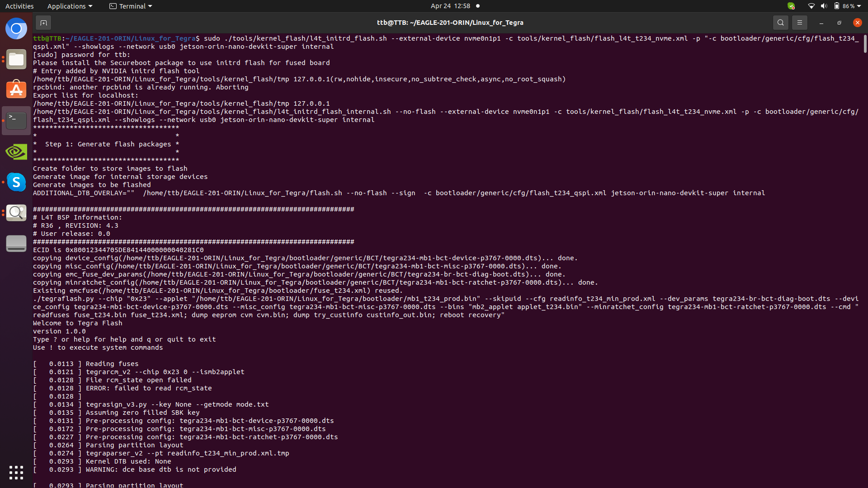Minimize the terminal window
This screenshot has width=868, height=488.
coord(821,23)
